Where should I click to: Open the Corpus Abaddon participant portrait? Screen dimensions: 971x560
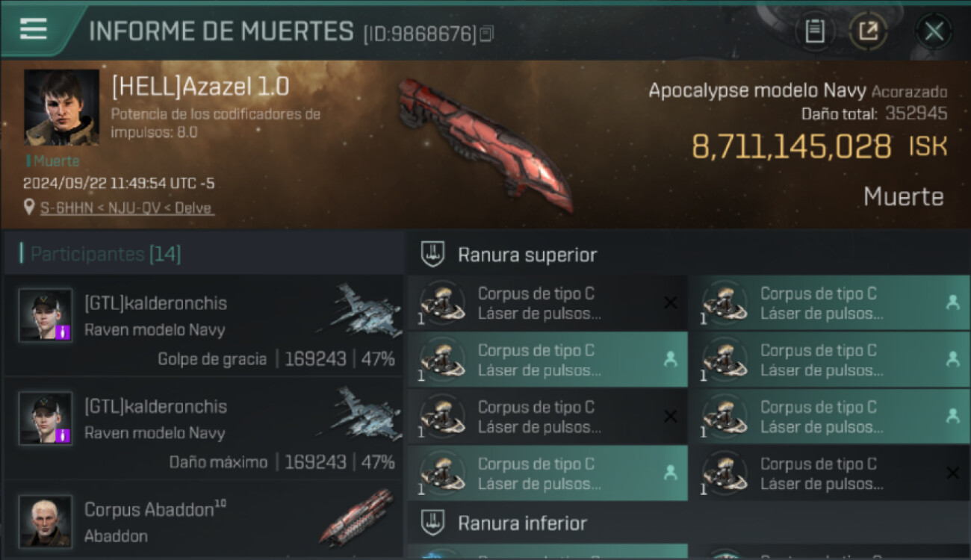[46, 521]
